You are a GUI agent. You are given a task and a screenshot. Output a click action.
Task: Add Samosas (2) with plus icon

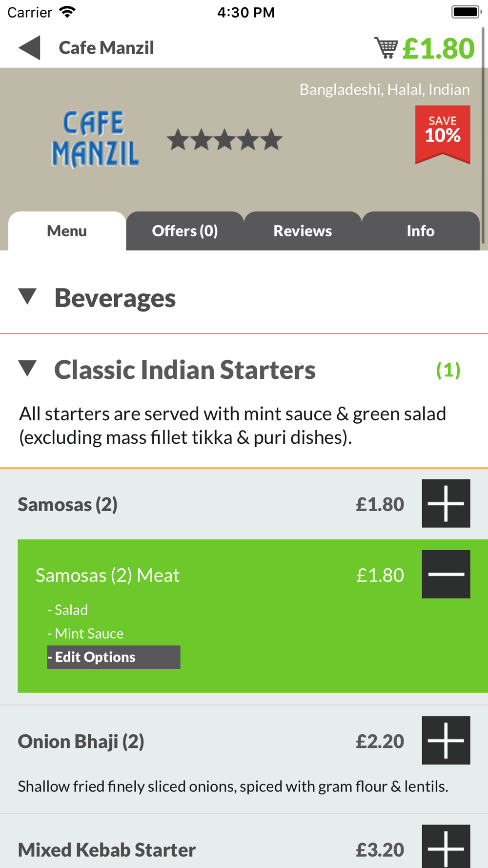tap(446, 503)
